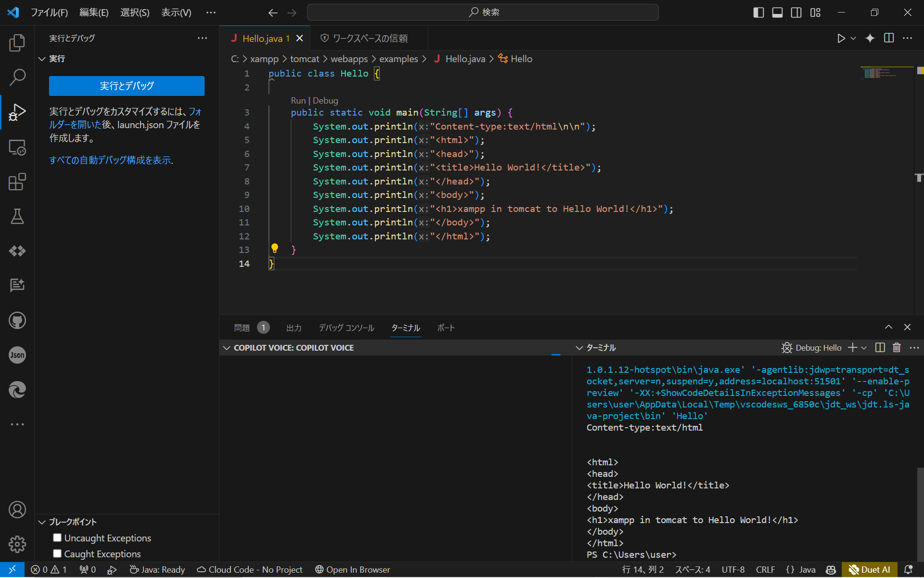Go back with the navigation arrow
The width and height of the screenshot is (924, 578).
pos(273,13)
